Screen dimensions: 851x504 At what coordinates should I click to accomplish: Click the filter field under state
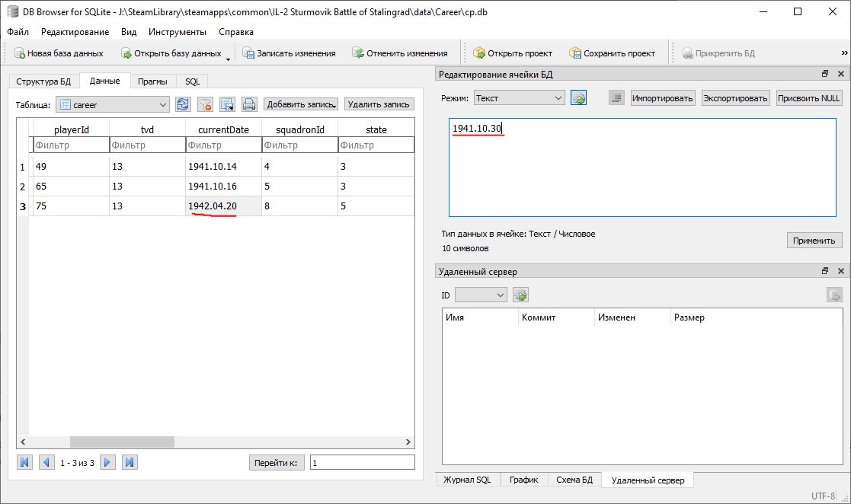click(376, 145)
